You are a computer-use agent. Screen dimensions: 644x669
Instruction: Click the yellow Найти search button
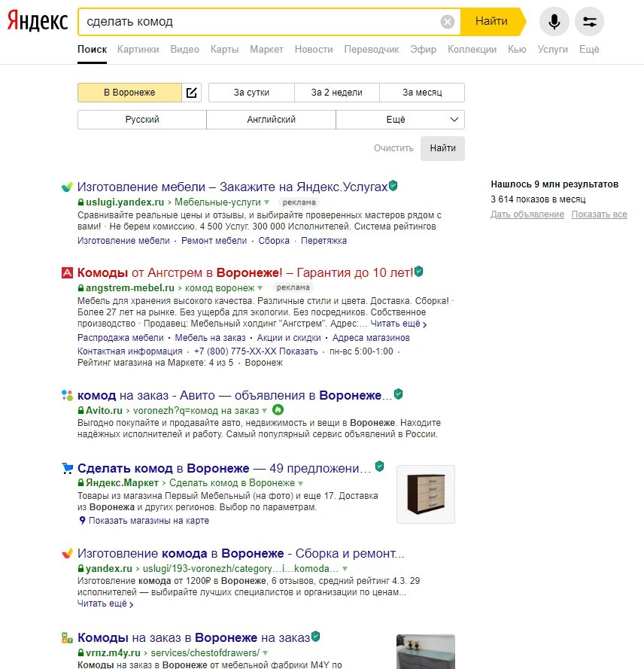[x=493, y=21]
